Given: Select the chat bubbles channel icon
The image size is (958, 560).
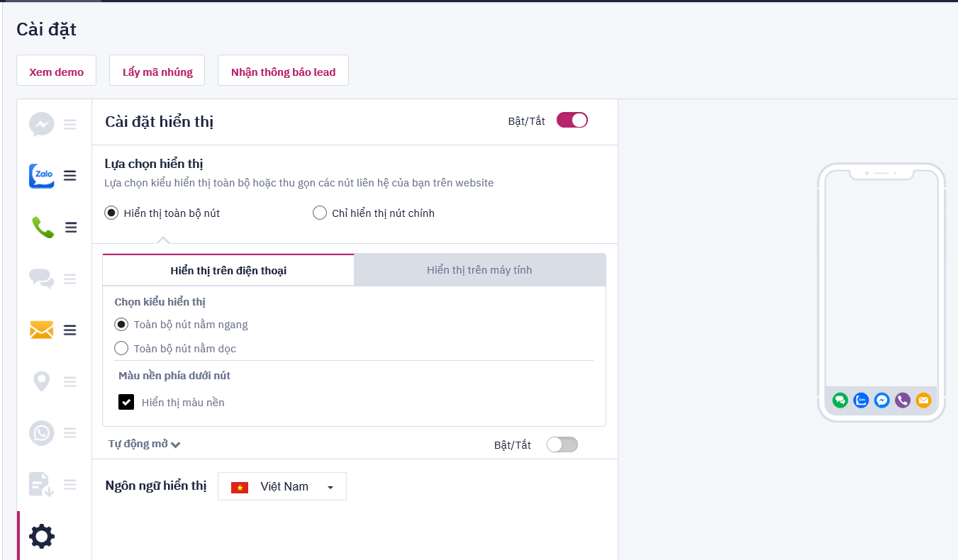Looking at the screenshot, I should click(x=42, y=279).
